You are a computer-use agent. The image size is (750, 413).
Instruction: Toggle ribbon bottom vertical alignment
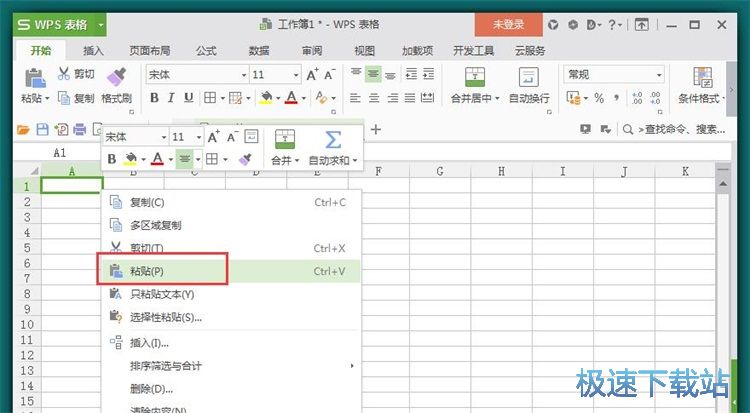point(390,74)
